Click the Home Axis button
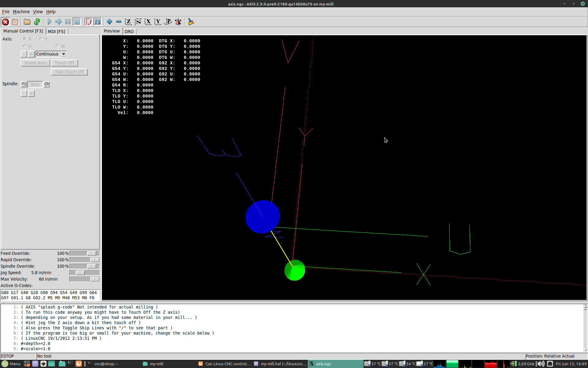Image resolution: width=588 pixels, height=368 pixels. (35, 63)
